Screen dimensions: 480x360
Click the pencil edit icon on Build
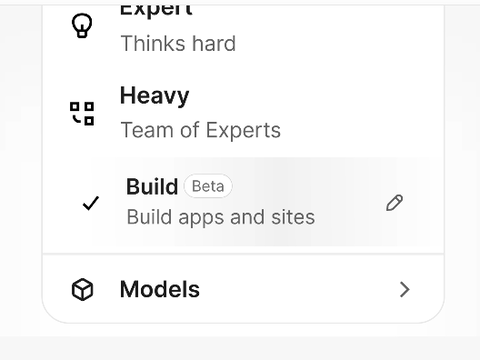394,203
